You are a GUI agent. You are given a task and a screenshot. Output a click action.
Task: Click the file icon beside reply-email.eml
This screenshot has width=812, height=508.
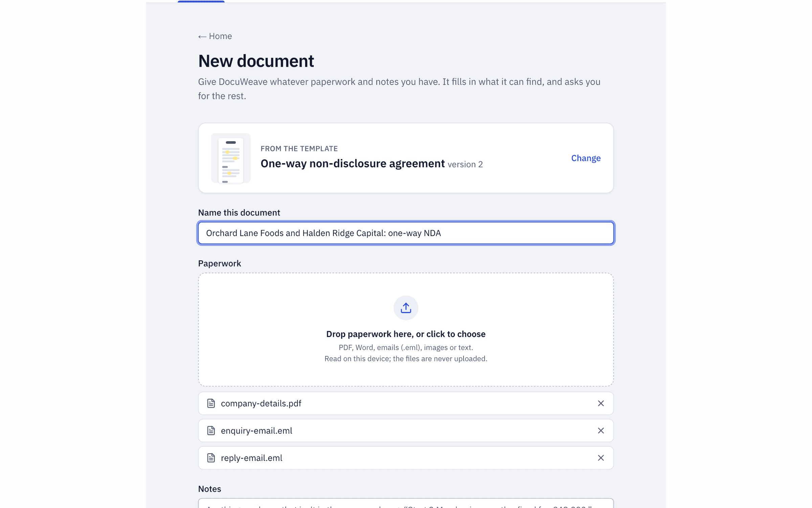211,458
